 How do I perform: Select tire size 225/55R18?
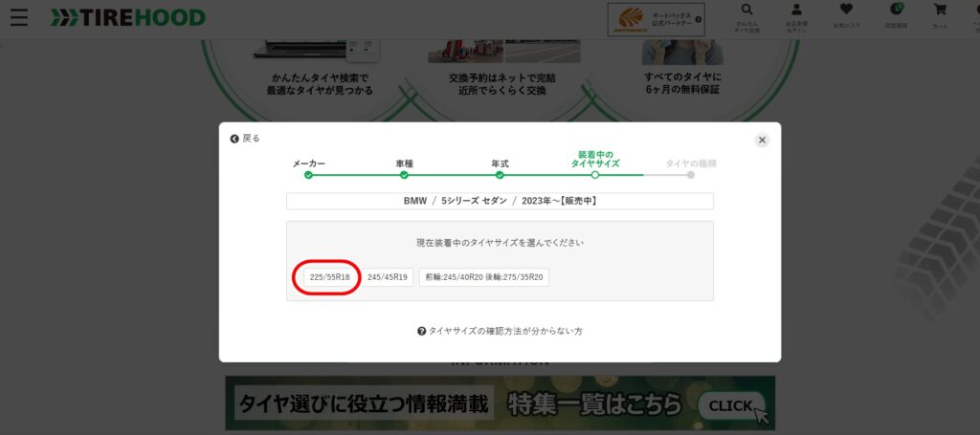coord(327,277)
